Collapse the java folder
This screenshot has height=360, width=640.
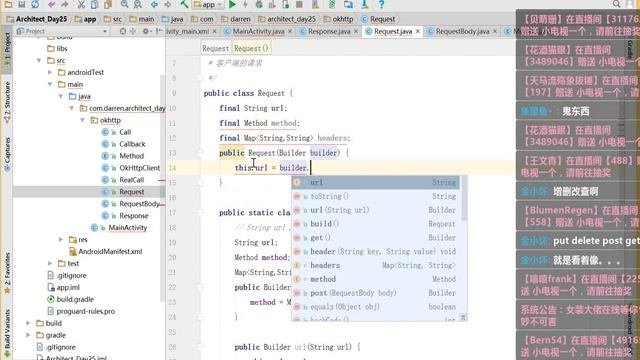coord(61,96)
